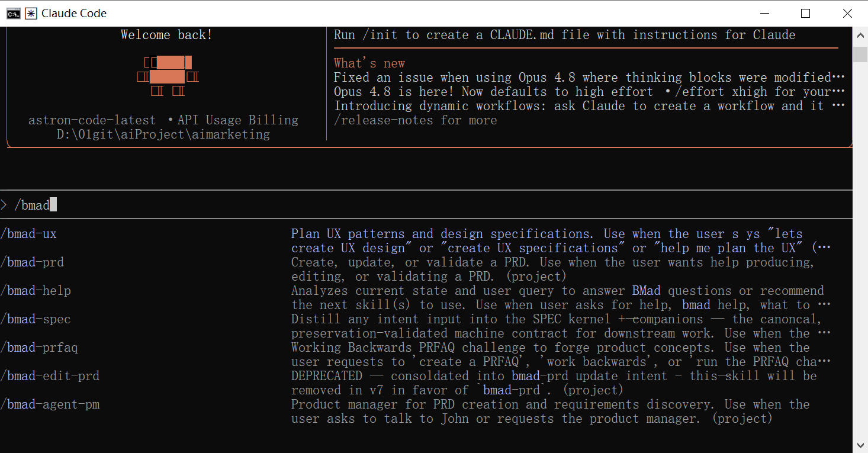Click the astron-code-latest model label
This screenshot has width=868, height=453.
point(92,120)
